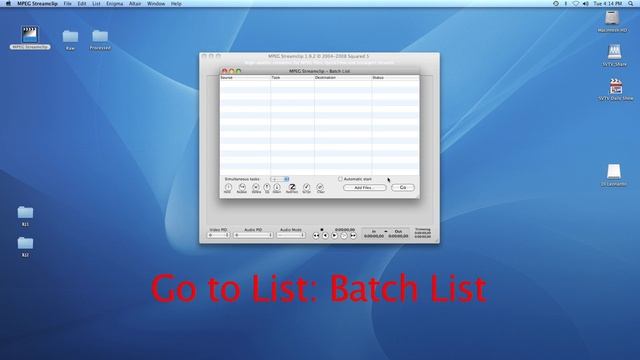Screen dimensions: 640x360
Task: Select the Raw folder on desktop
Action: 70,40
